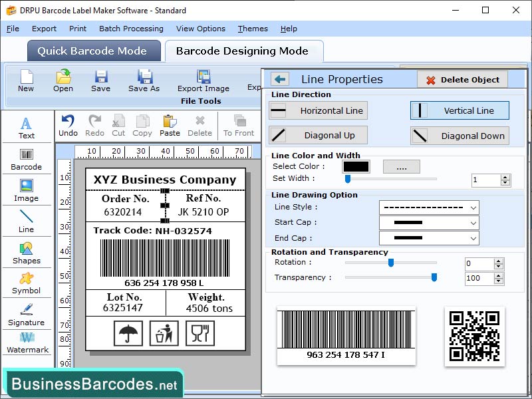Viewport: 532px width, 399px height.
Task: Open the Batch Processing menu
Action: (x=130, y=29)
